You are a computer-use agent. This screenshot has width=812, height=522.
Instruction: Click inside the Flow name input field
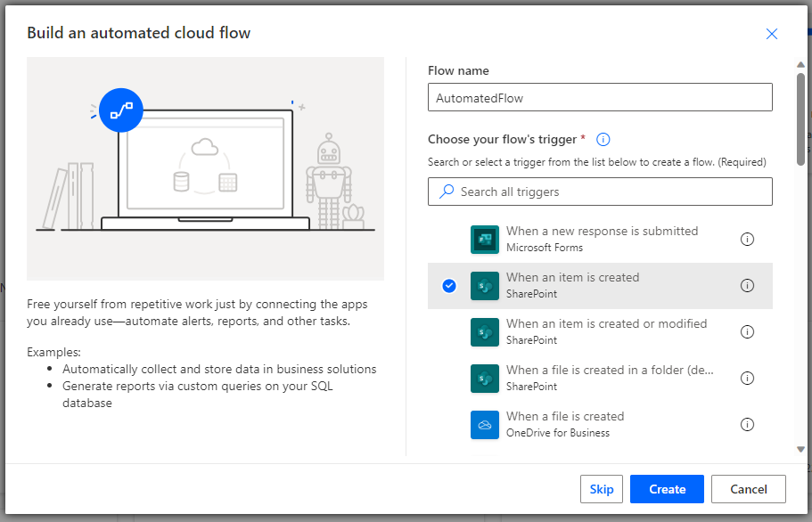click(x=599, y=96)
